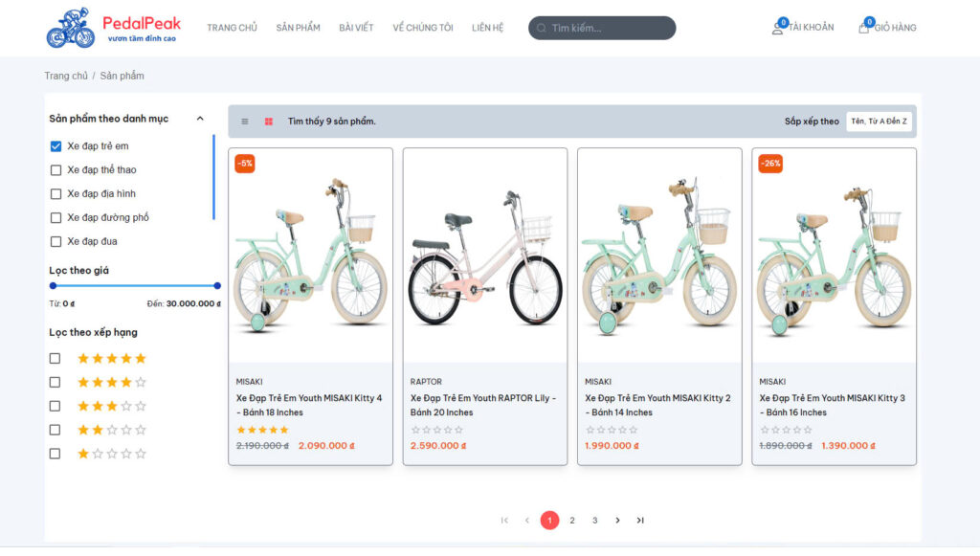980x556 pixels.
Task: Click the sale price 2.090.000 đ
Action: pyautogui.click(x=326, y=446)
